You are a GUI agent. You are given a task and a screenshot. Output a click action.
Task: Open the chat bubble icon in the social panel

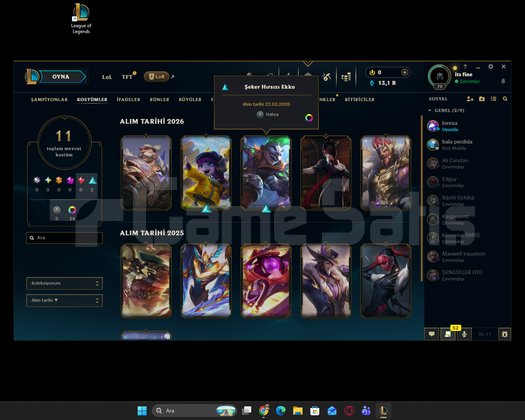432,334
